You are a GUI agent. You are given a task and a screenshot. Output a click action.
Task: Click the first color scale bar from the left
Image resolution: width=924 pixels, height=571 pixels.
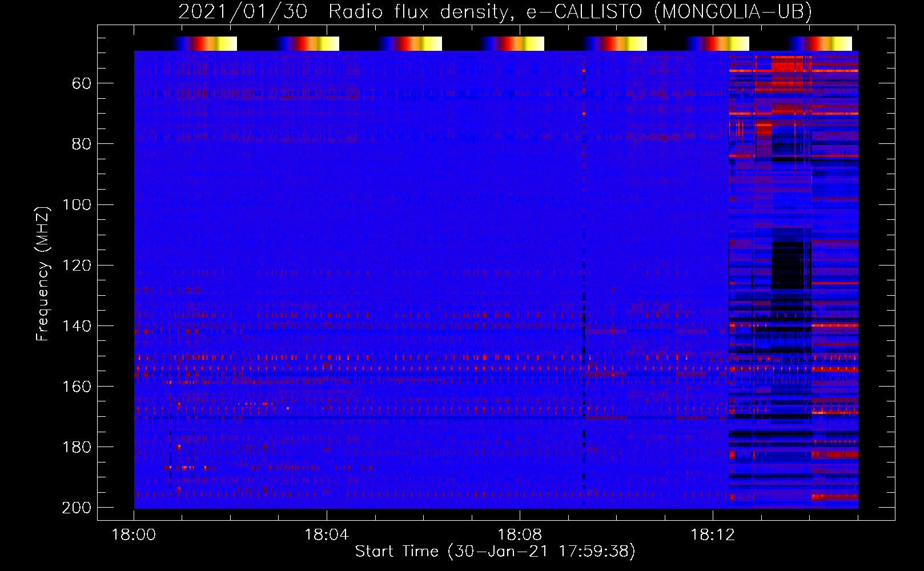tap(204, 44)
